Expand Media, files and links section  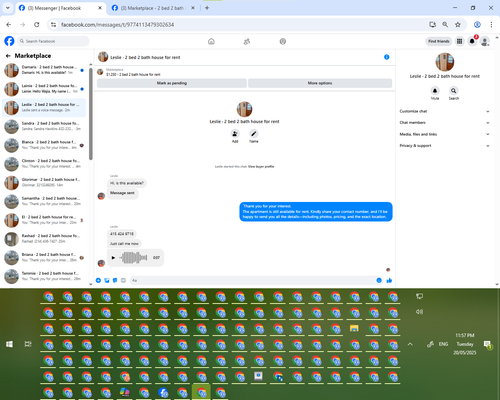coord(444,134)
